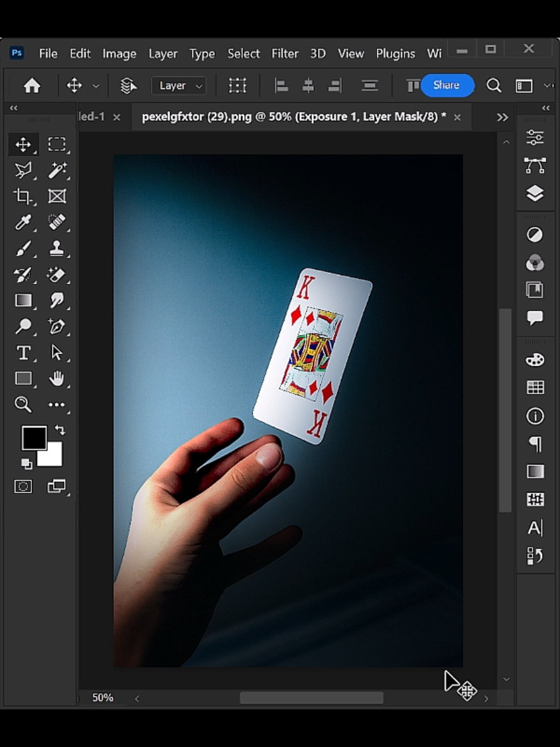Open the Layer mode dropdown
This screenshot has width=560, height=747.
coord(178,86)
